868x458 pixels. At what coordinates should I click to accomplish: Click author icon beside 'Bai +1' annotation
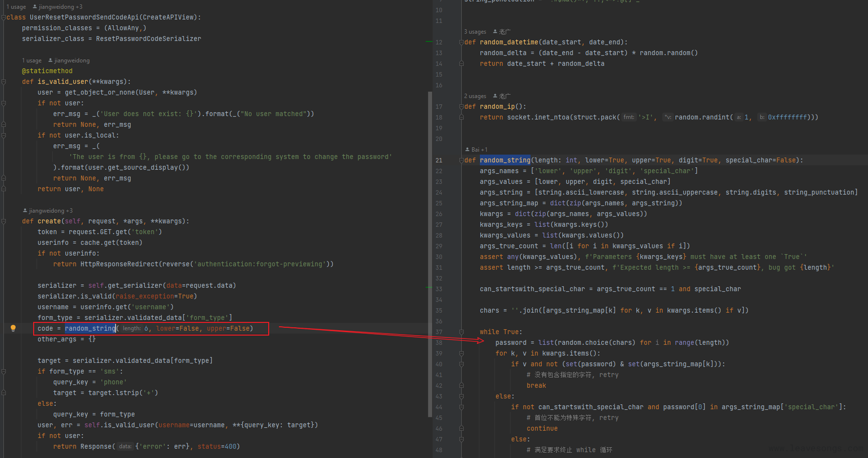tap(467, 150)
